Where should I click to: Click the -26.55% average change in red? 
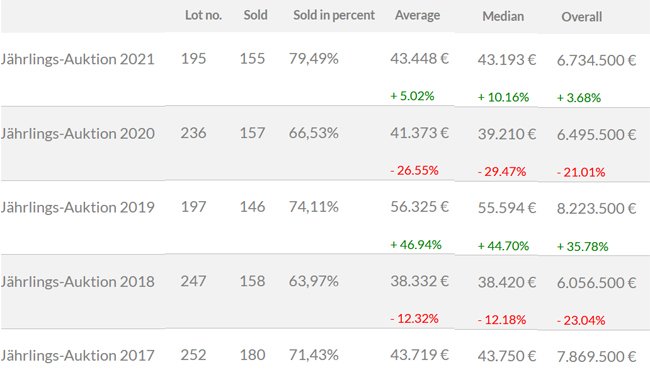[x=414, y=170]
